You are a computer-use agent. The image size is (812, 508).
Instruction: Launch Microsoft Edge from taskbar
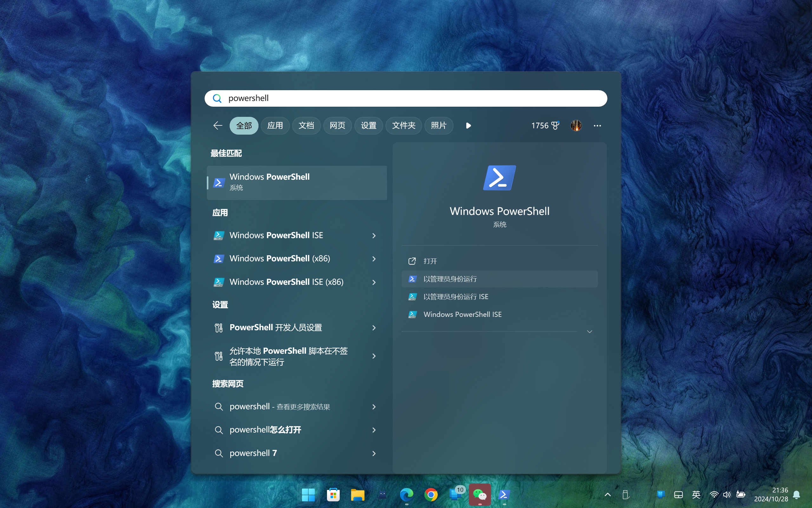pos(407,495)
